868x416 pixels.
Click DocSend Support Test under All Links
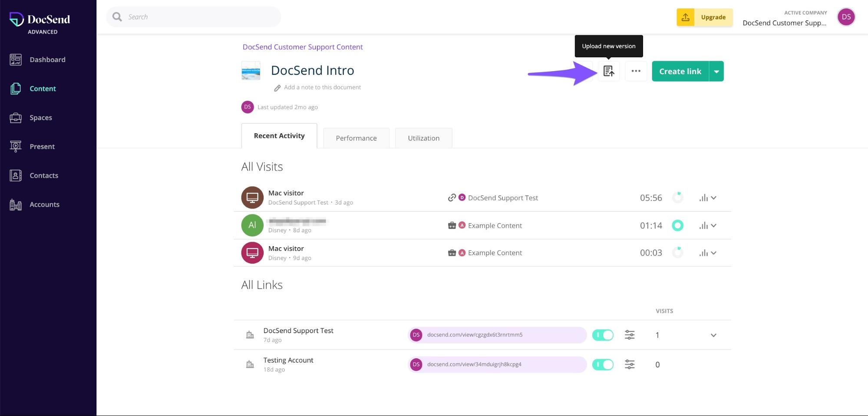[x=298, y=330]
